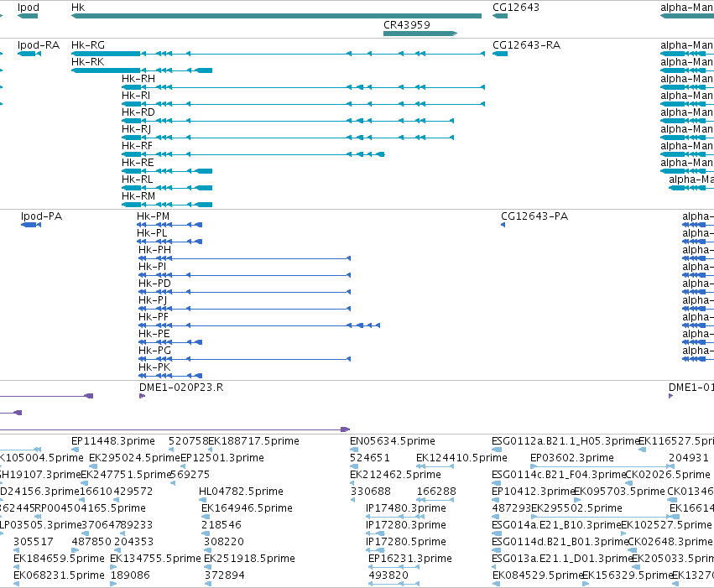Click the 330688 feature label
The image size is (714, 588).
click(371, 492)
